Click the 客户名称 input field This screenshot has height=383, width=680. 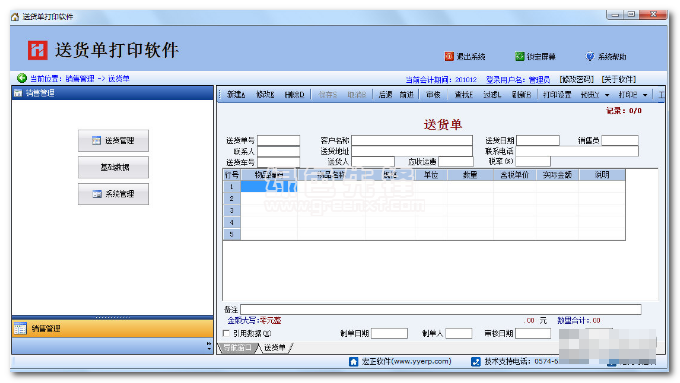[x=412, y=140]
